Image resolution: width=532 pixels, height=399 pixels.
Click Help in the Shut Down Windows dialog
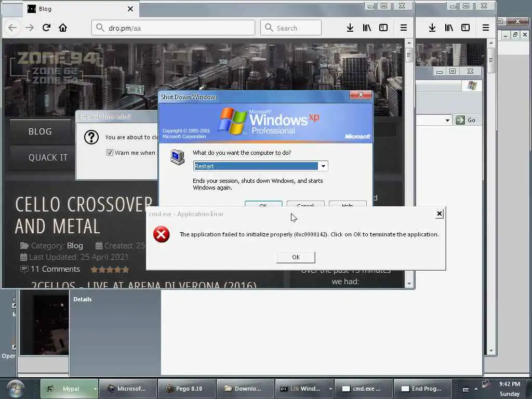(348, 204)
